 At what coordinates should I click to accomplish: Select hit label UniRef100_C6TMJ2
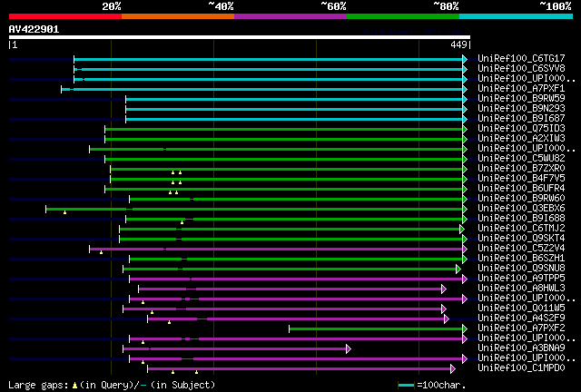(x=521, y=229)
